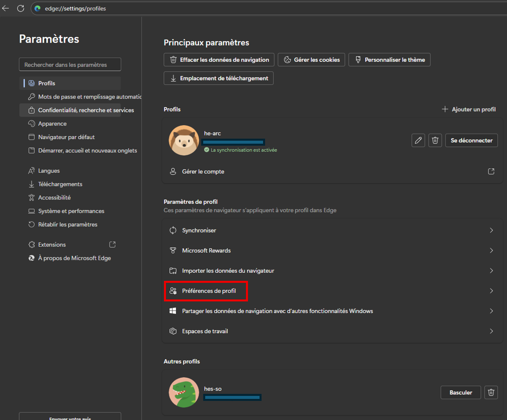Screen dimensions: 507x420
Task: Click the he-arc hedgehog avatar
Action: [x=184, y=141]
